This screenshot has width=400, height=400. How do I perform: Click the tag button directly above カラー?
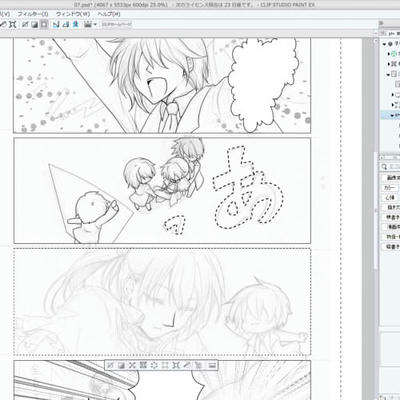tap(391, 178)
